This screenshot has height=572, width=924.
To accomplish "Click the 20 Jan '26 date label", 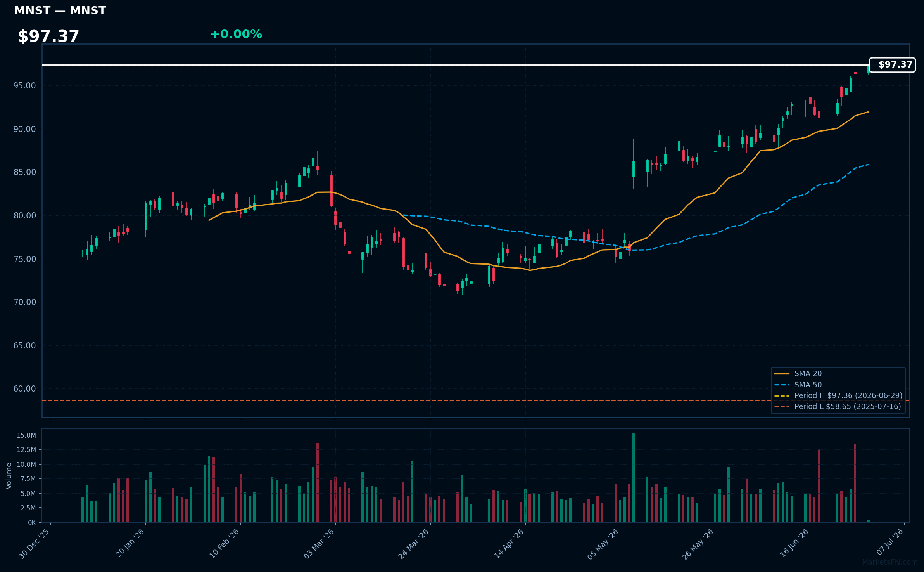I will coord(130,544).
